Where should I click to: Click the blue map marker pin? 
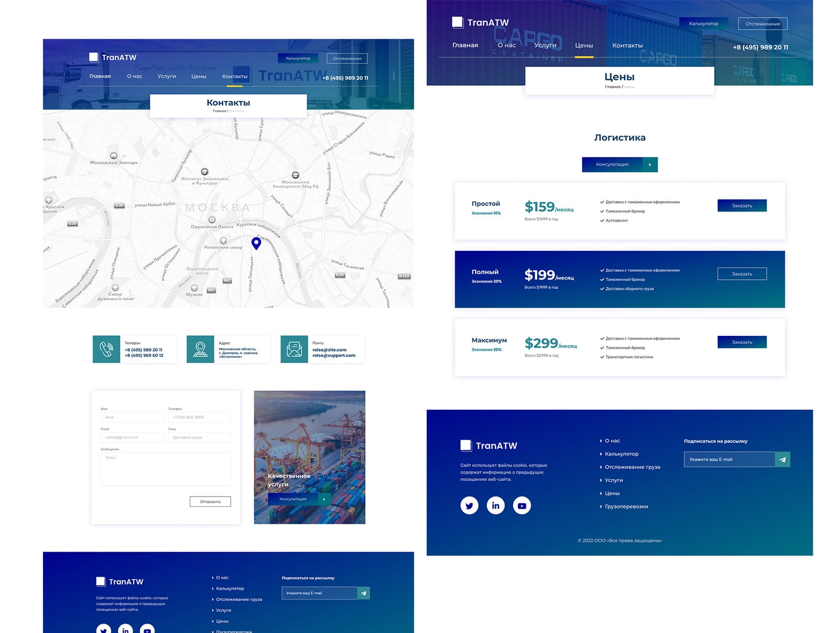click(x=256, y=243)
